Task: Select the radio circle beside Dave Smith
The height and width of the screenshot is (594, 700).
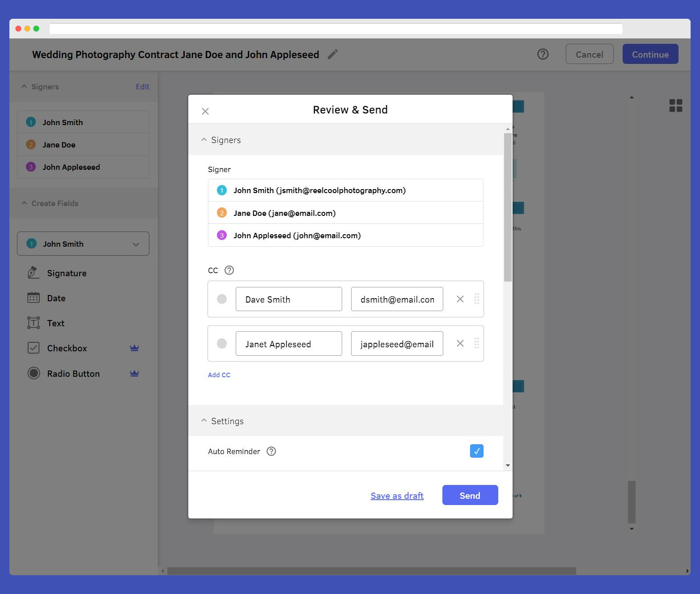Action: pyautogui.click(x=222, y=299)
